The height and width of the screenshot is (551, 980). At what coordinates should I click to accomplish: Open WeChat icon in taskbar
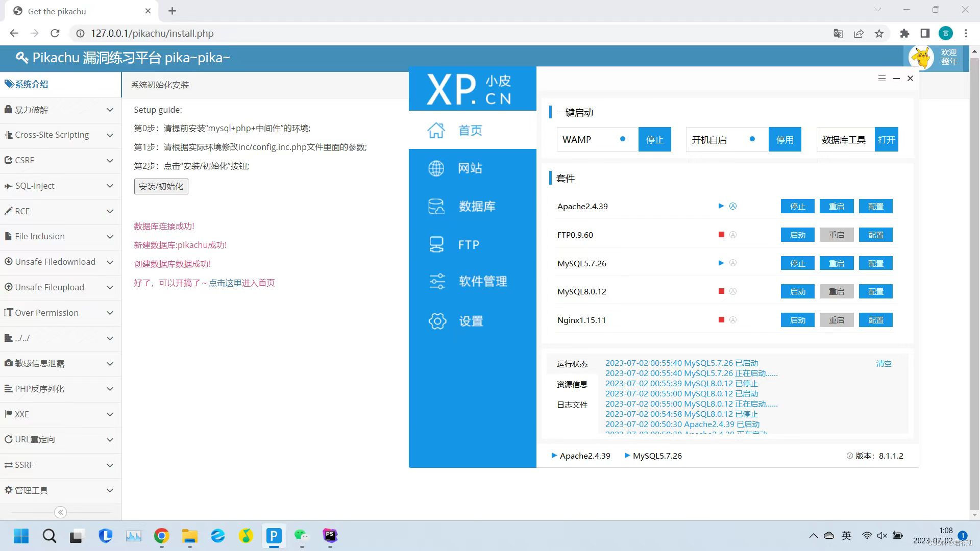302,536
